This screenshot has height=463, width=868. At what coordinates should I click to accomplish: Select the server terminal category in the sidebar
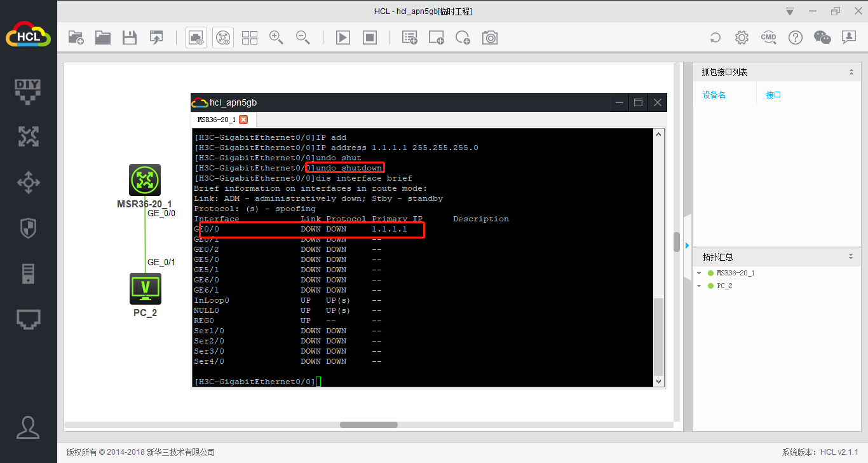click(x=28, y=273)
